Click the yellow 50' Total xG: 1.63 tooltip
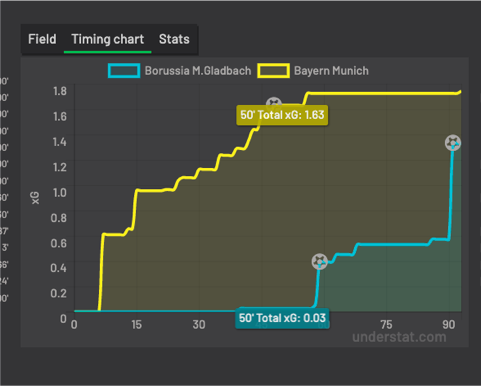The image size is (481, 386). click(282, 115)
